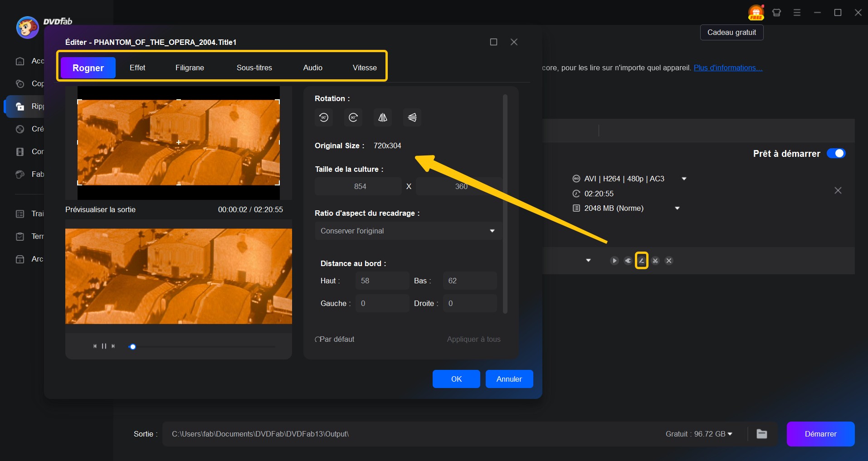Click the output path field
This screenshot has height=461, width=868.
coord(408,434)
